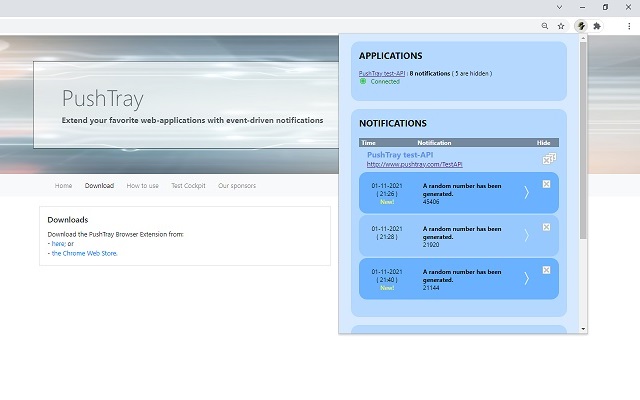640x400 pixels.
Task: Hide the notification with number 21144
Action: tap(546, 270)
